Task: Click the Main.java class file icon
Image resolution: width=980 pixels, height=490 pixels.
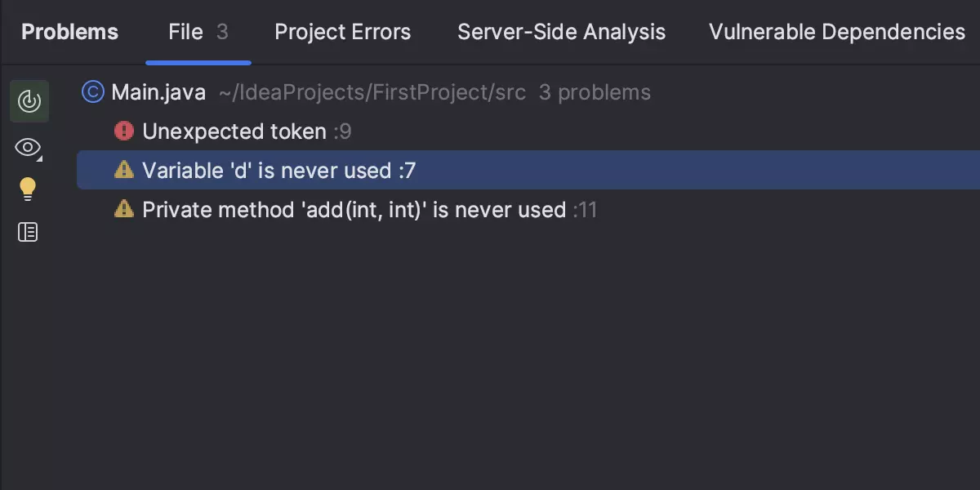Action: tap(94, 92)
